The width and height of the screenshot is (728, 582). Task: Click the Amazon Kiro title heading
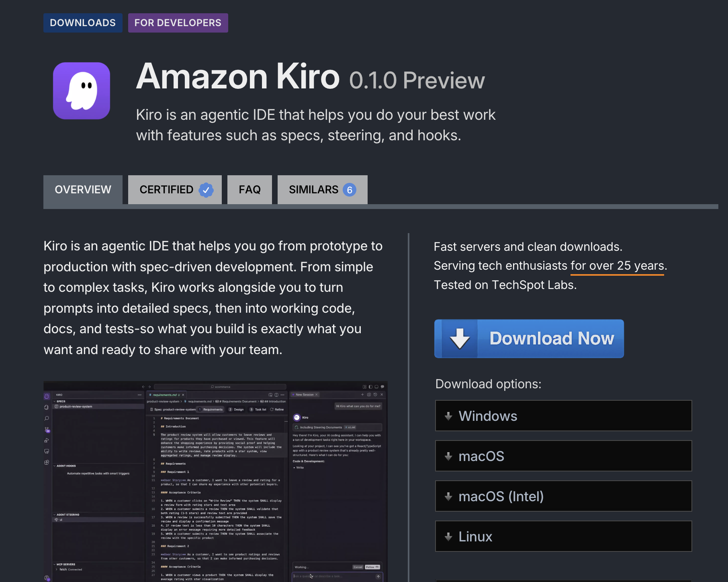(238, 76)
